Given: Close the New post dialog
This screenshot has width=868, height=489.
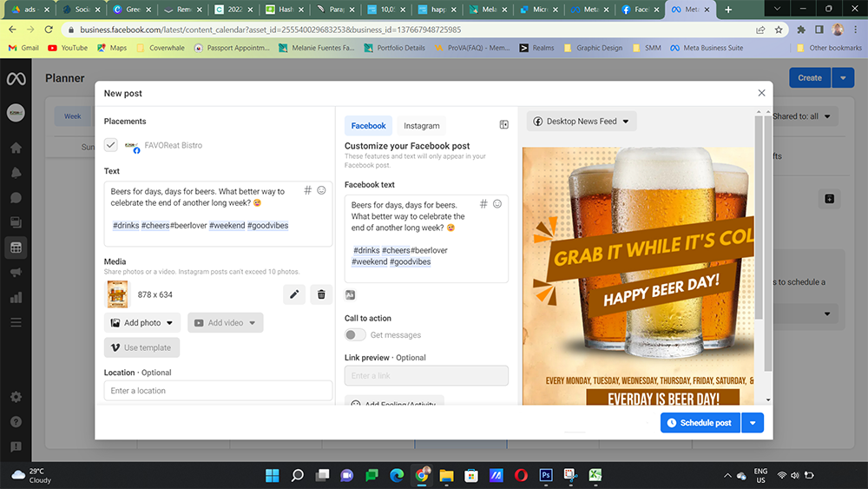Looking at the screenshot, I should click(x=762, y=93).
